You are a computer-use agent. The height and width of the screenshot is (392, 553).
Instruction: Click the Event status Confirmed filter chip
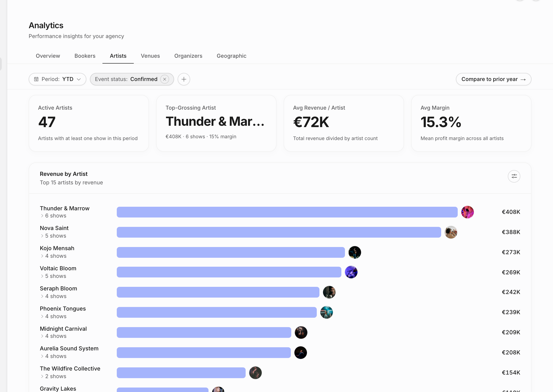(x=132, y=79)
